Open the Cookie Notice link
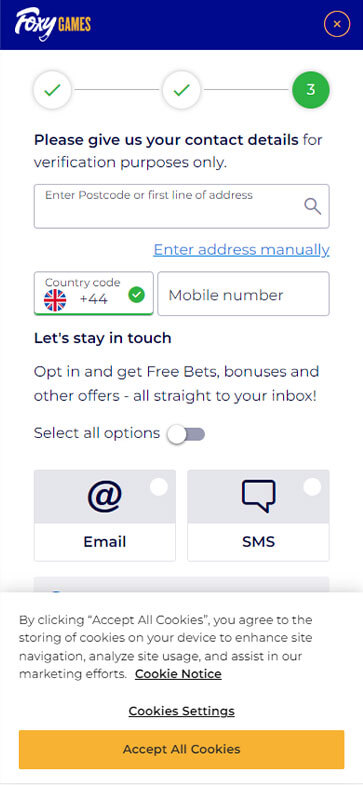This screenshot has width=363, height=785. [178, 674]
